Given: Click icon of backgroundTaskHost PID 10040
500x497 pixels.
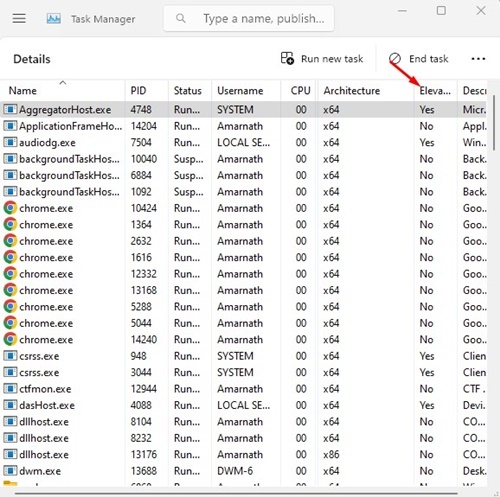Looking at the screenshot, I should tap(10, 159).
